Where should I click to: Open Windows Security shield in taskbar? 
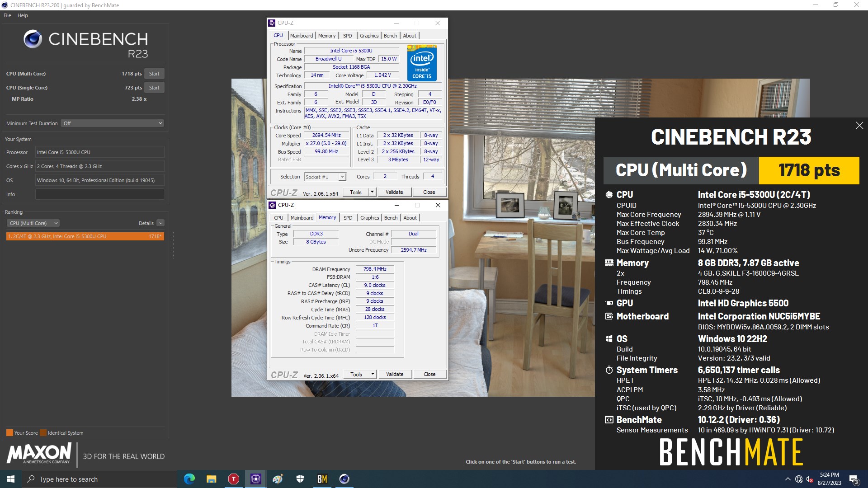tap(300, 479)
